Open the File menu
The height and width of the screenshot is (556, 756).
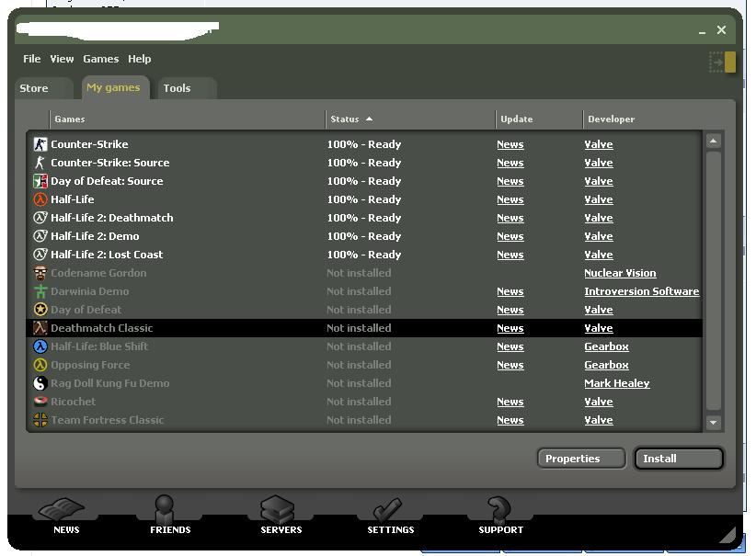pyautogui.click(x=32, y=59)
